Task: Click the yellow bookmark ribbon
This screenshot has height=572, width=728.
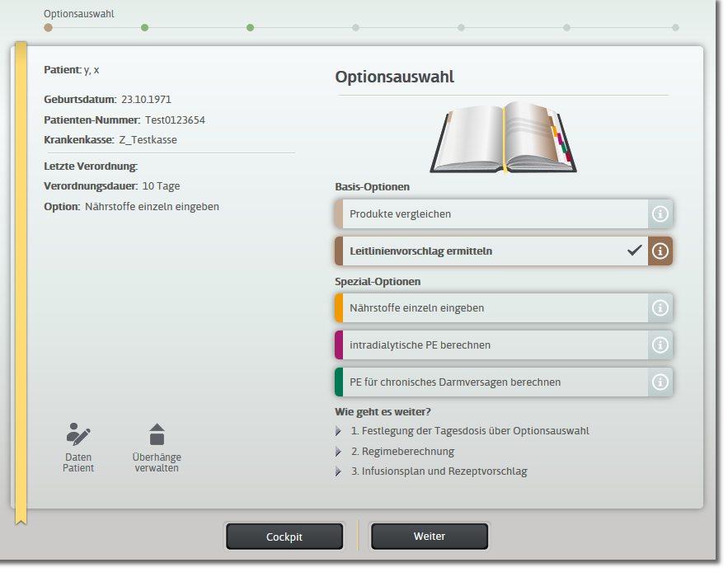Action: pyautogui.click(x=21, y=284)
